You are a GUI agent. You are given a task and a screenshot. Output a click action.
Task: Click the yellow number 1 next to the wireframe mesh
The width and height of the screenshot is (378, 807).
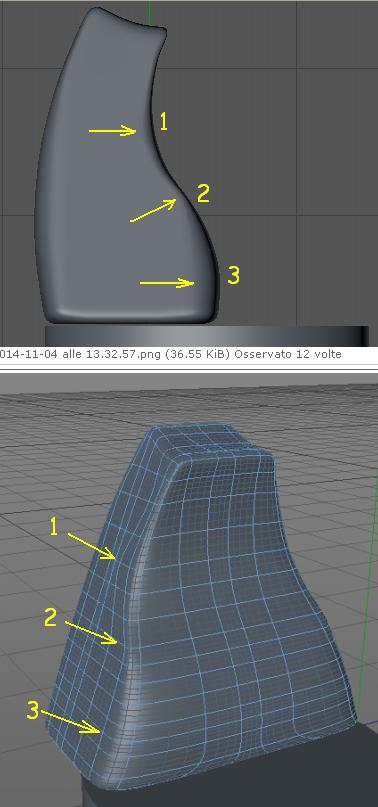tap(54, 527)
